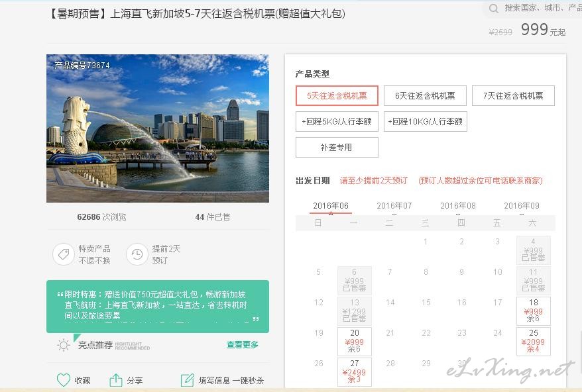Switch to 2016年06 month tab
The width and height of the screenshot is (582, 392).
pos(331,206)
